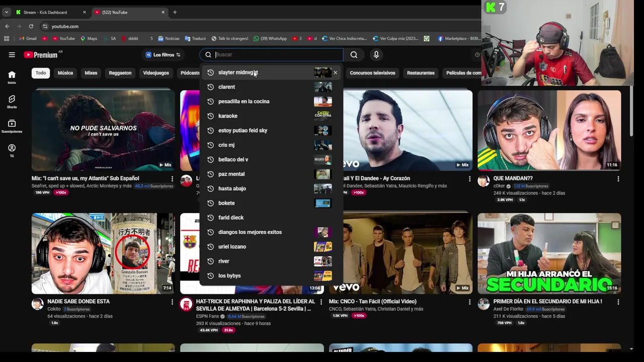Open the Noticias bookmark

click(x=169, y=38)
